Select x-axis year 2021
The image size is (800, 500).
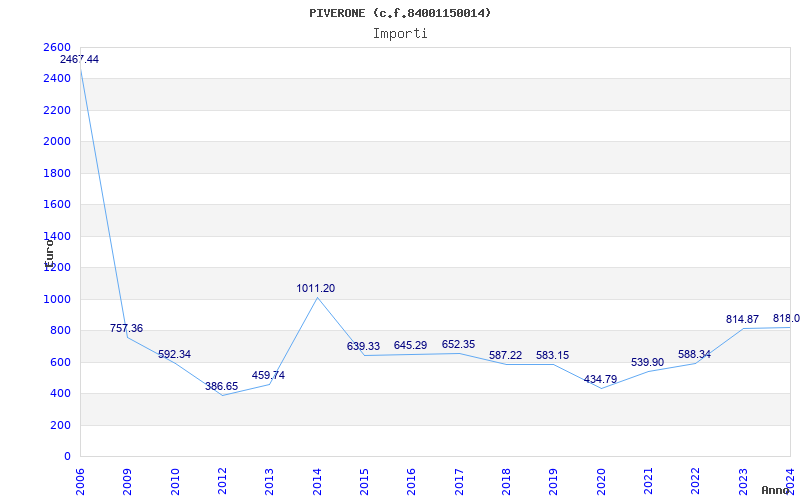tap(648, 481)
